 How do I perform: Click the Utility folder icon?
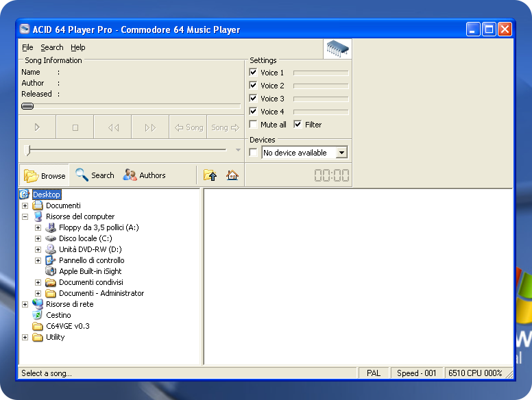(38, 337)
